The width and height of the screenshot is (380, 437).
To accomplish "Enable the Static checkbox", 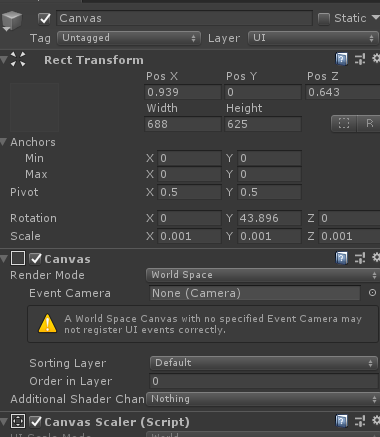I will [x=324, y=19].
